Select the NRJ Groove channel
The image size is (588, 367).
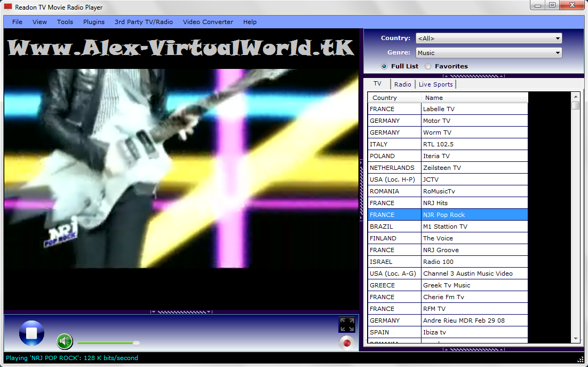click(474, 250)
